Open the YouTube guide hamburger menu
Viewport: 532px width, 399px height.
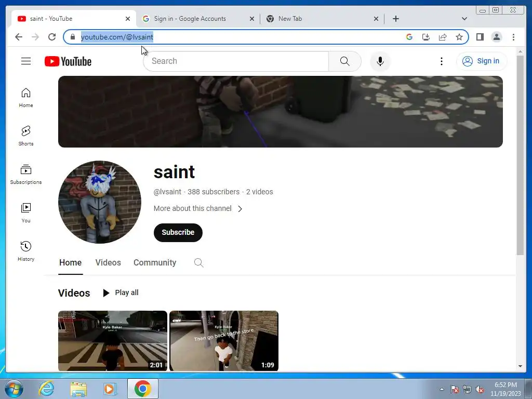pos(26,61)
